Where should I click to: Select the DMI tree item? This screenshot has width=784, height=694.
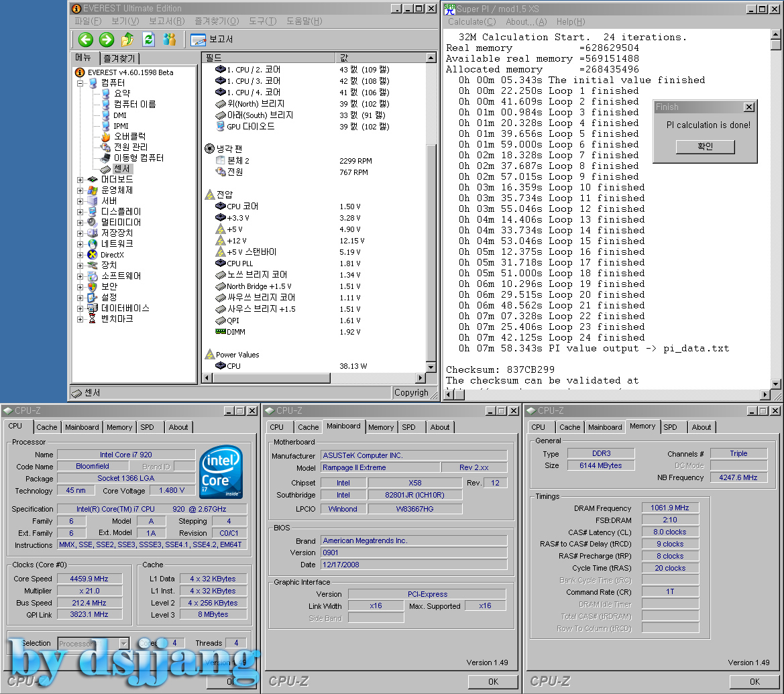coord(120,115)
